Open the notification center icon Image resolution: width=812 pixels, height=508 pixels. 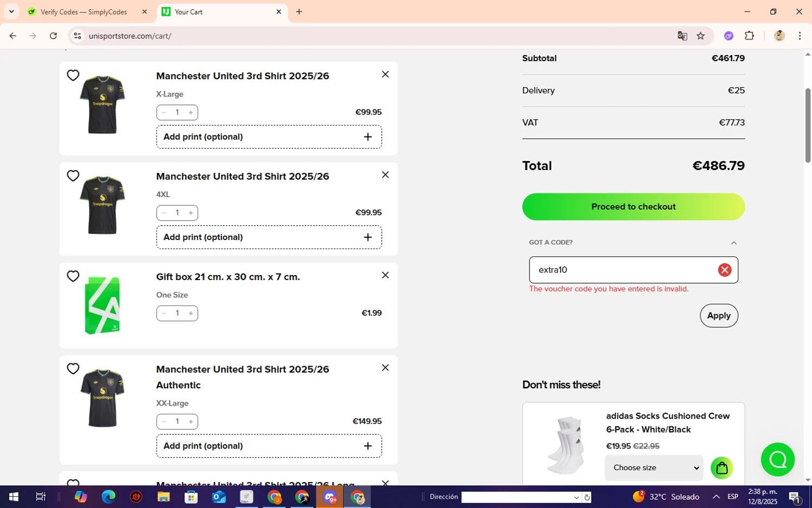(795, 497)
